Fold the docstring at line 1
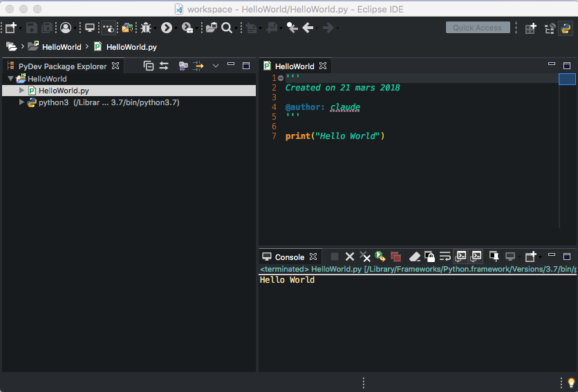Screen dimensions: 578x392 click(281, 78)
